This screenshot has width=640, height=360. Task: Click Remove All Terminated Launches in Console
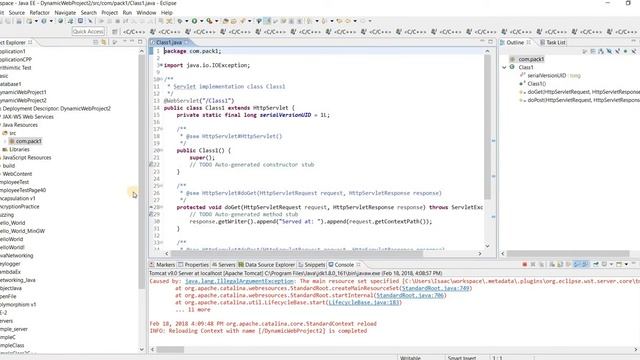tap(542, 264)
